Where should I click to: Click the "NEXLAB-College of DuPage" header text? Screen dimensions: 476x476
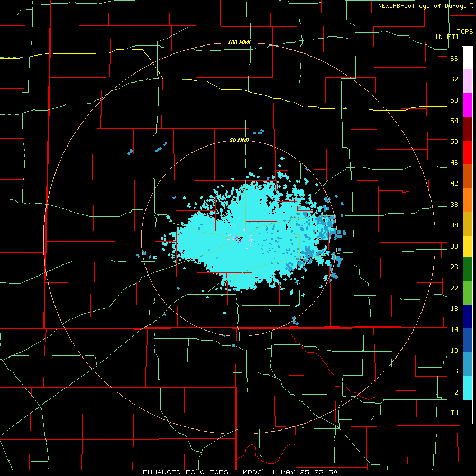tap(423, 6)
